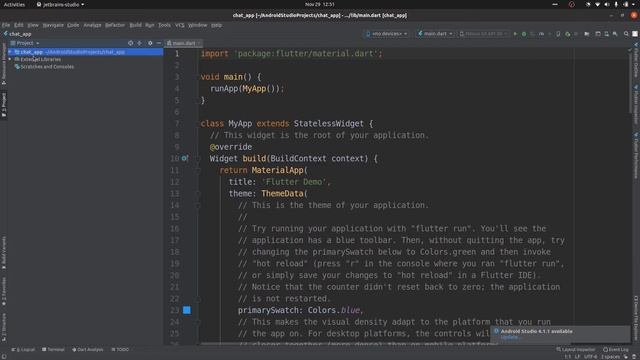Viewport: 640px width, 360px height.
Task: Open the Build menu
Action: click(136, 25)
